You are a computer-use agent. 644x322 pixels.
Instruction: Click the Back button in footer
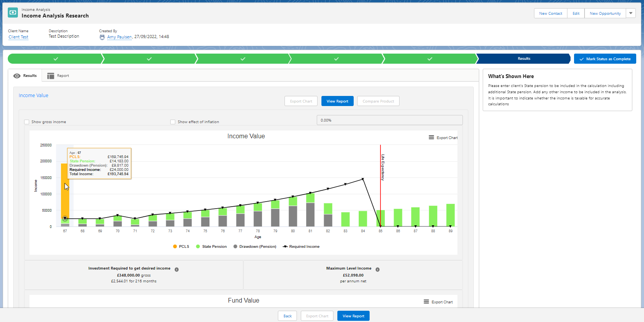point(288,316)
